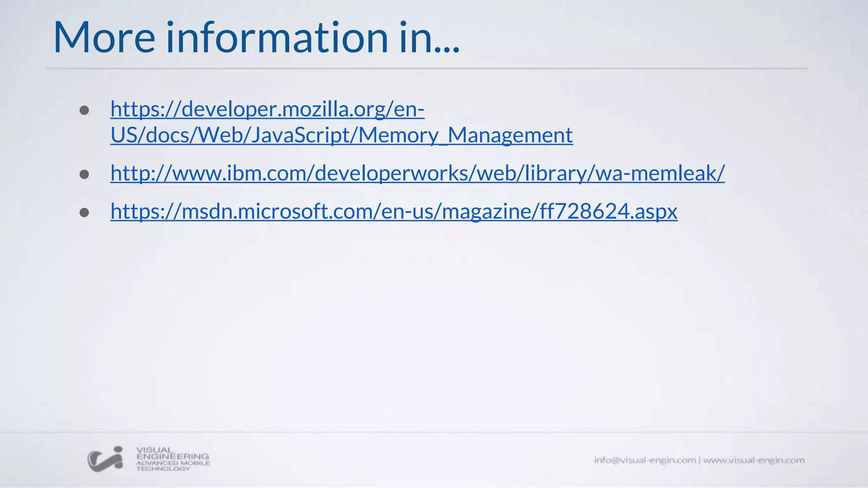Click the word 'information' in the title
Image resolution: width=868 pixels, height=488 pixels.
pos(277,37)
